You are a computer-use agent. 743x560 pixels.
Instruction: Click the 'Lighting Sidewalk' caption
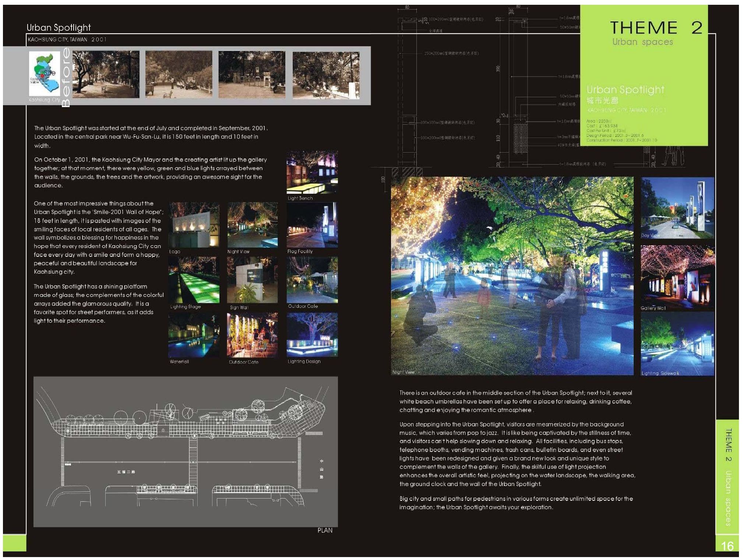tap(660, 373)
